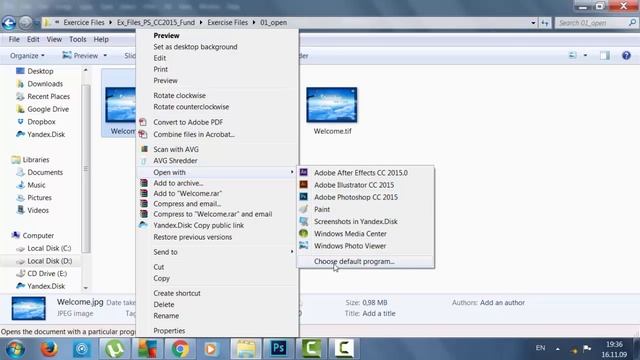Open uTorrent from the taskbar
The width and height of the screenshot is (640, 360).
(x=115, y=349)
